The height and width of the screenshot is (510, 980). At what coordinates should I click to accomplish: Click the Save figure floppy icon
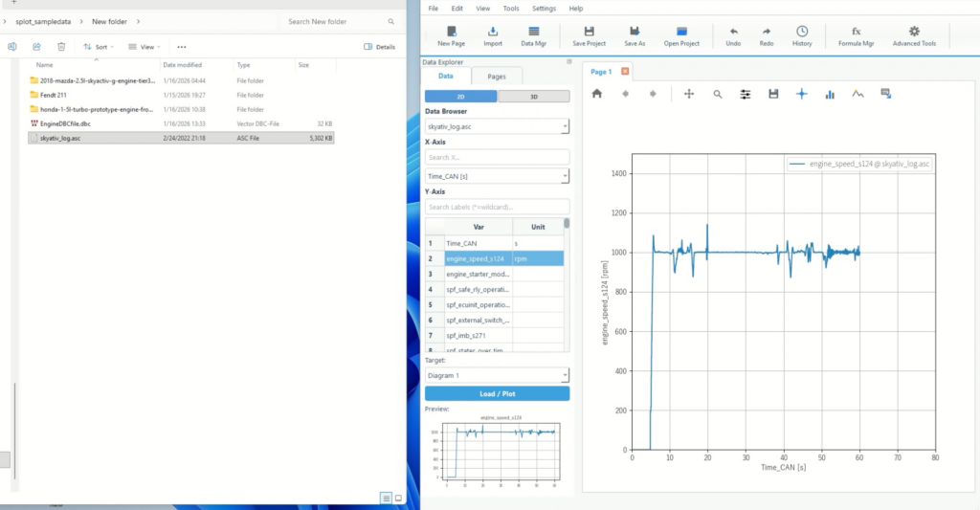(773, 94)
